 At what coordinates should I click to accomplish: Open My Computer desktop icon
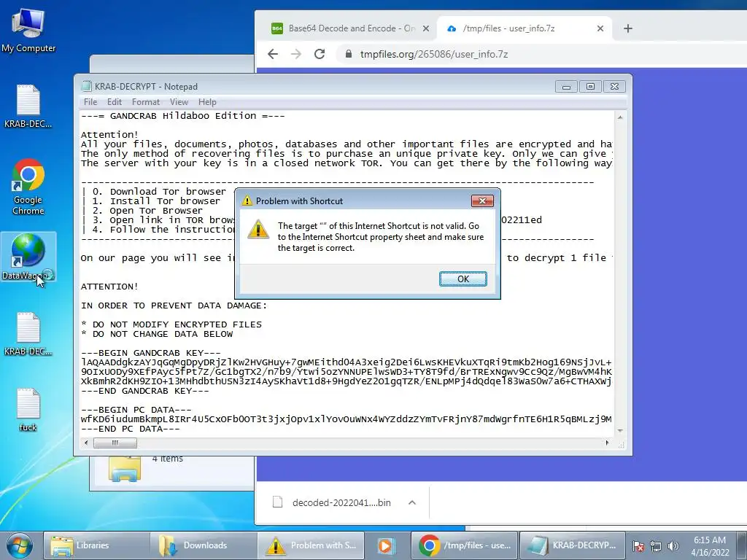click(x=28, y=29)
